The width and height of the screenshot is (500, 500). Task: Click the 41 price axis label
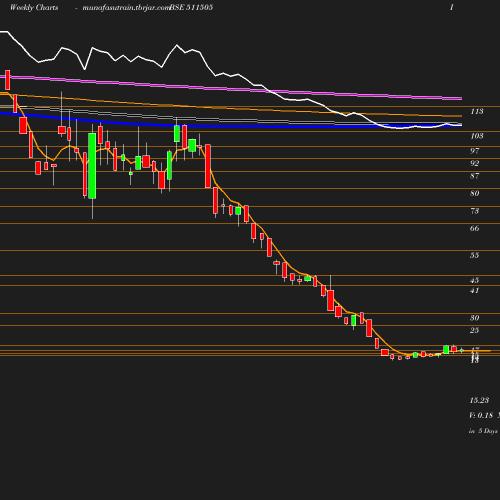(x=475, y=291)
